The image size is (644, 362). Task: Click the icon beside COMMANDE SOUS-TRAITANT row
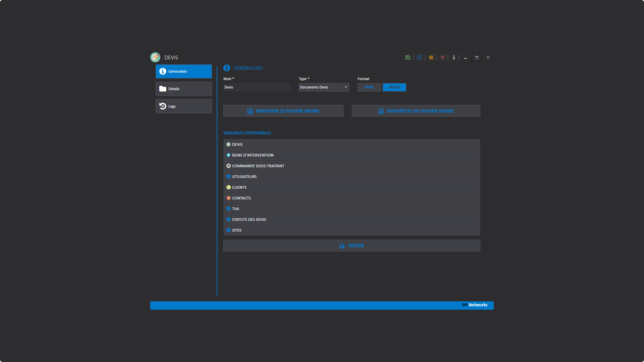[x=228, y=166]
